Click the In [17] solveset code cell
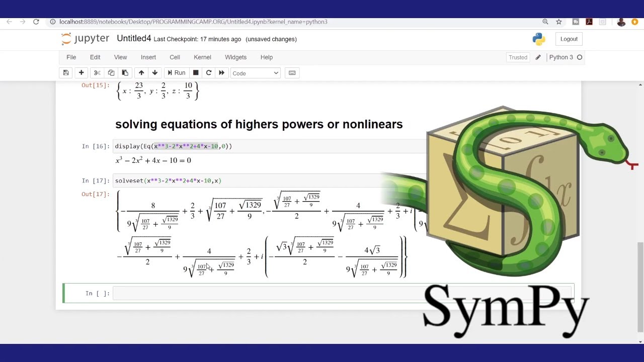The image size is (644, 362). [x=270, y=180]
